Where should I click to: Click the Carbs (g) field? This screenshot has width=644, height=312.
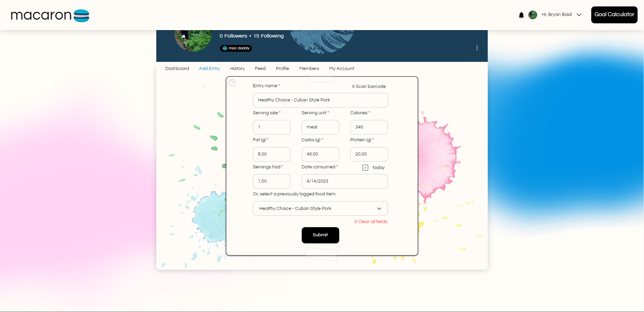pos(320,154)
